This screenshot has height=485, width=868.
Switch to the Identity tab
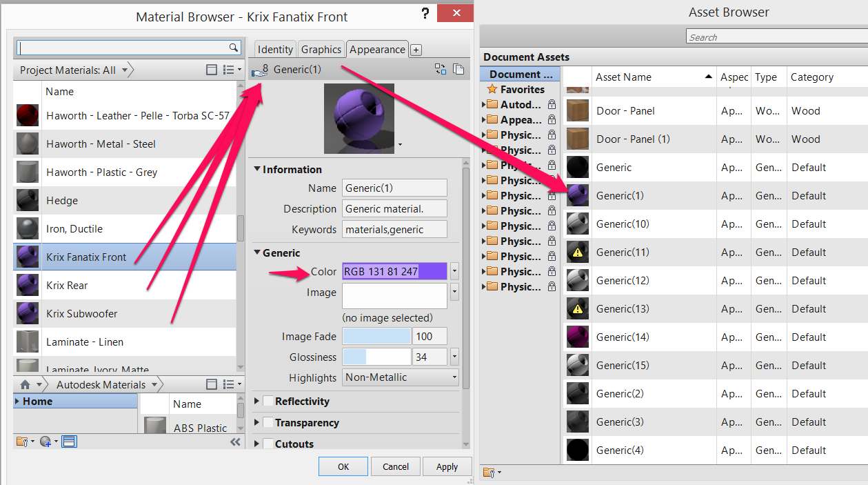click(x=275, y=49)
